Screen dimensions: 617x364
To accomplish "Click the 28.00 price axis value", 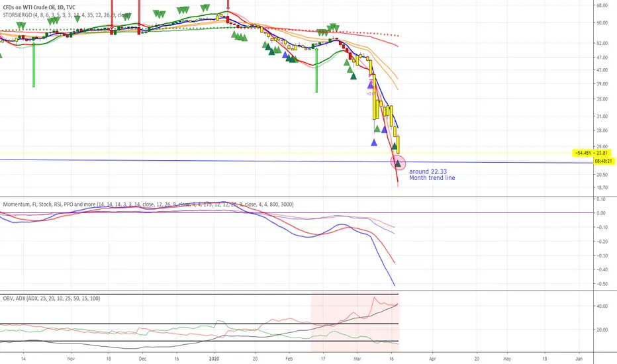I will [x=602, y=130].
